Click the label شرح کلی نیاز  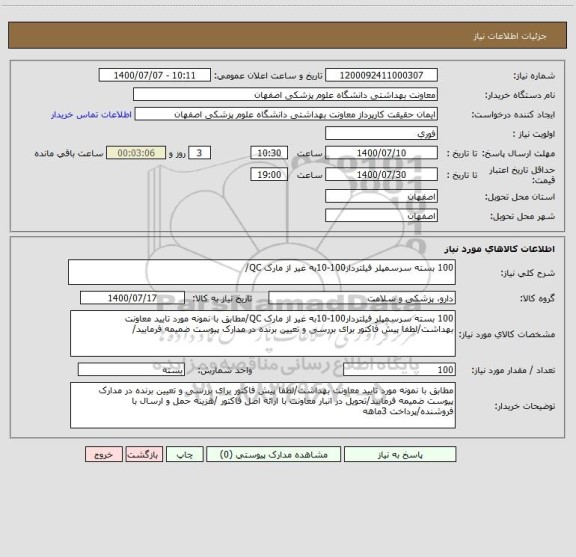pyautogui.click(x=528, y=273)
